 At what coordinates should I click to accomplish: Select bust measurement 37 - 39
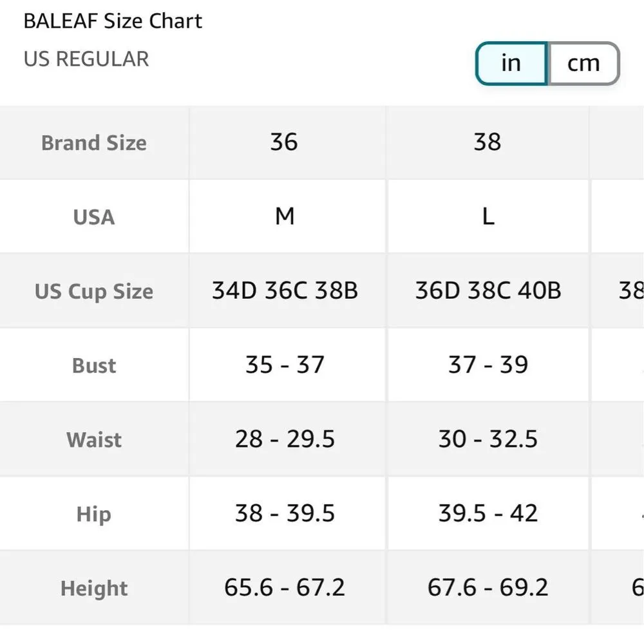[x=489, y=365]
